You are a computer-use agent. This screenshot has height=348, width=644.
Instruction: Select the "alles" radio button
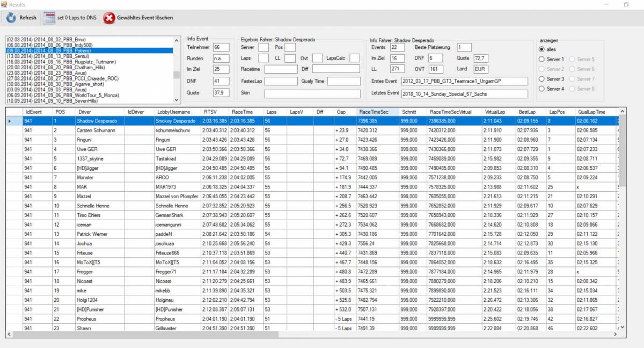pyautogui.click(x=541, y=49)
